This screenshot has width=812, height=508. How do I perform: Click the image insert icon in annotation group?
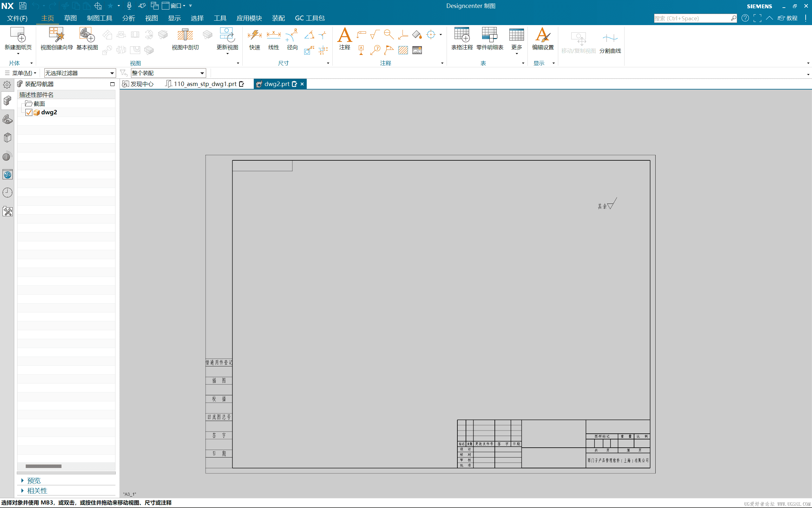[417, 50]
